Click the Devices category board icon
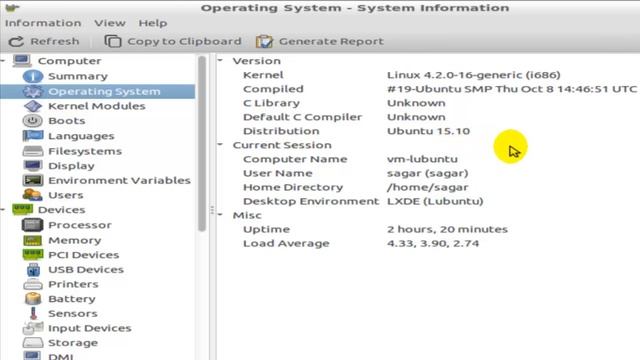Image resolution: width=640 pixels, height=360 pixels. coord(22,210)
